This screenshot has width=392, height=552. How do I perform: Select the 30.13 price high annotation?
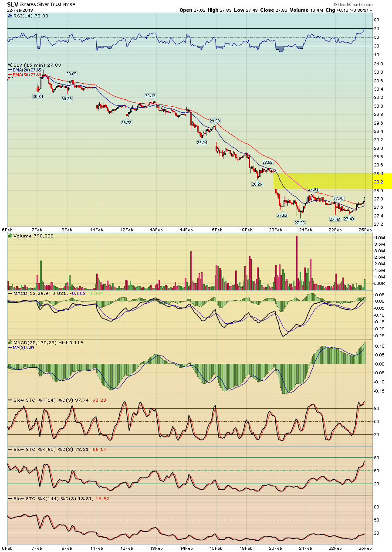tap(150, 95)
